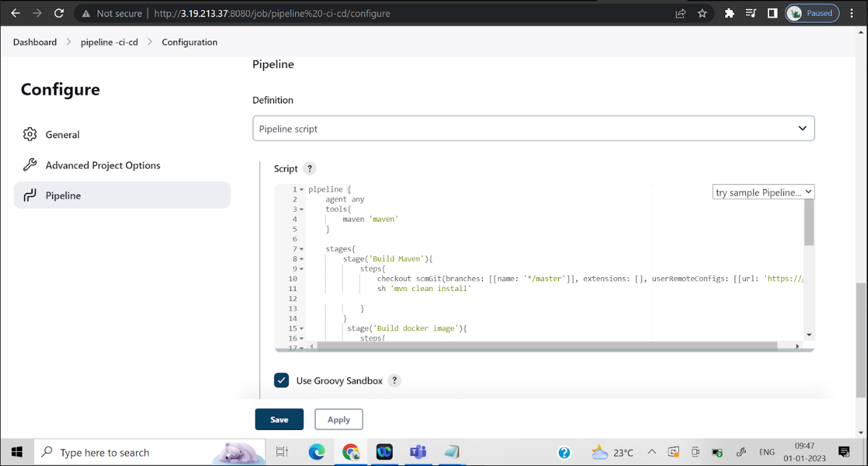This screenshot has height=466, width=868.
Task: Open Microsoft Teams from the taskbar
Action: point(418,452)
